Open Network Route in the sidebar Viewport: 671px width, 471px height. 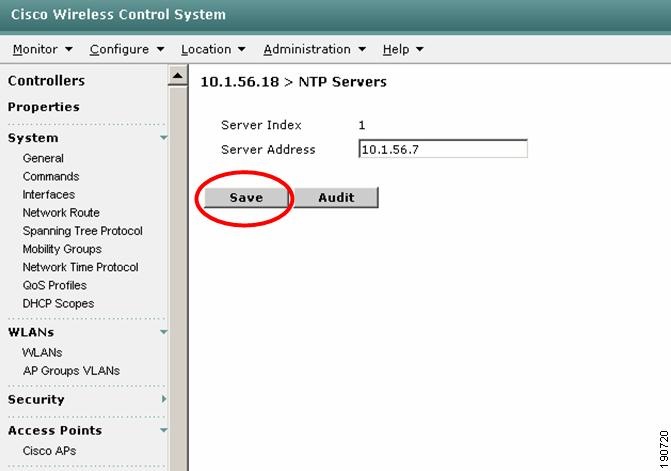(x=61, y=213)
